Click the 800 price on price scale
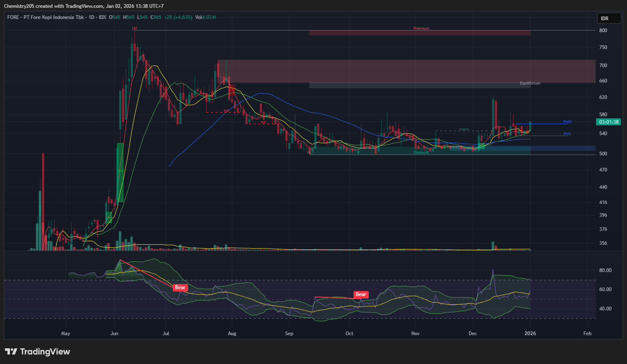The height and width of the screenshot is (364, 627). [x=603, y=31]
